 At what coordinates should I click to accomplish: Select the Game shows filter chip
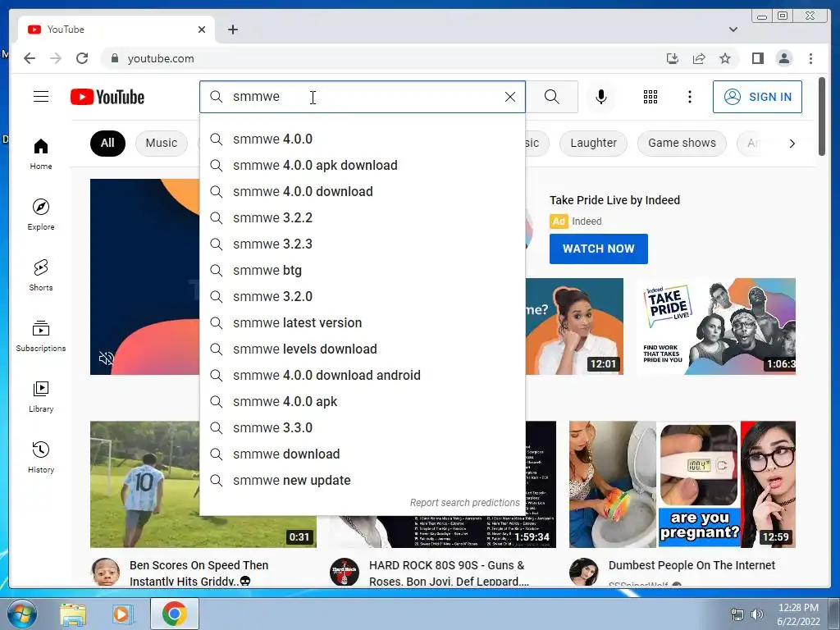682,143
